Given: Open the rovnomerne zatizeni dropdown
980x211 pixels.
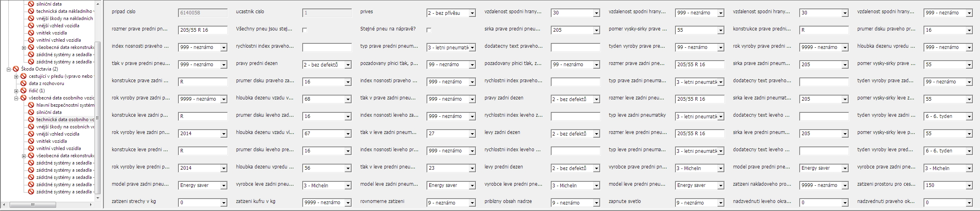Looking at the screenshot, I should click(472, 203).
